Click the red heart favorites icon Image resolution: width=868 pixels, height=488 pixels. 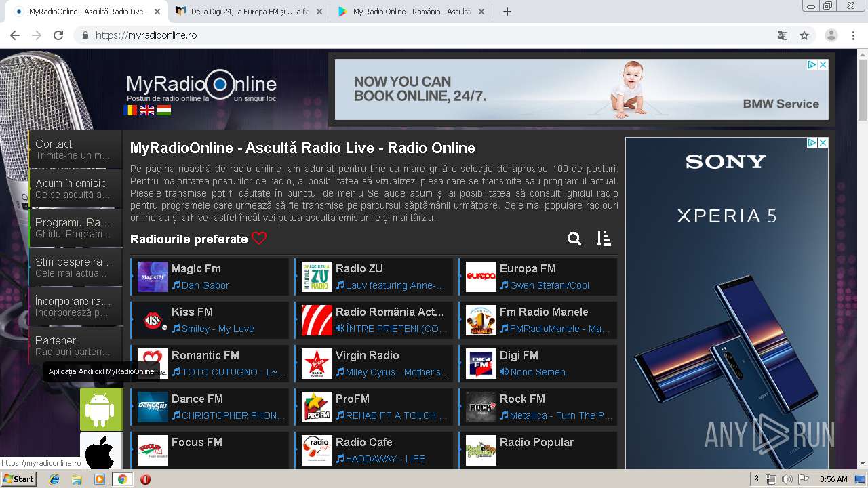pos(259,239)
